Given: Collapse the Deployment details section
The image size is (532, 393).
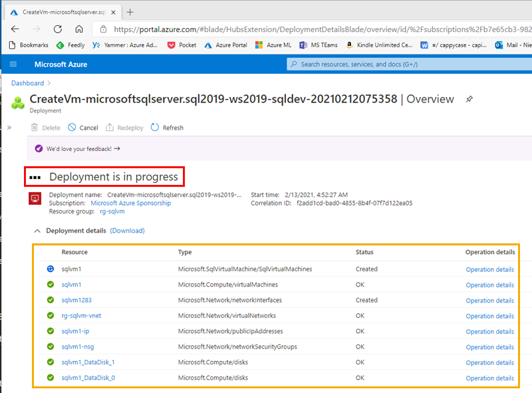Looking at the screenshot, I should point(37,231).
